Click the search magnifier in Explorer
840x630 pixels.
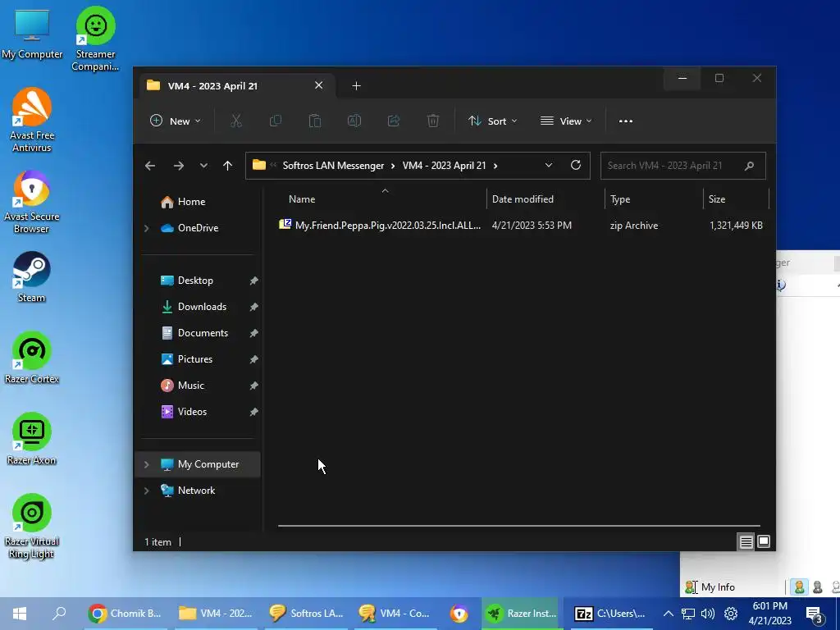pyautogui.click(x=750, y=166)
